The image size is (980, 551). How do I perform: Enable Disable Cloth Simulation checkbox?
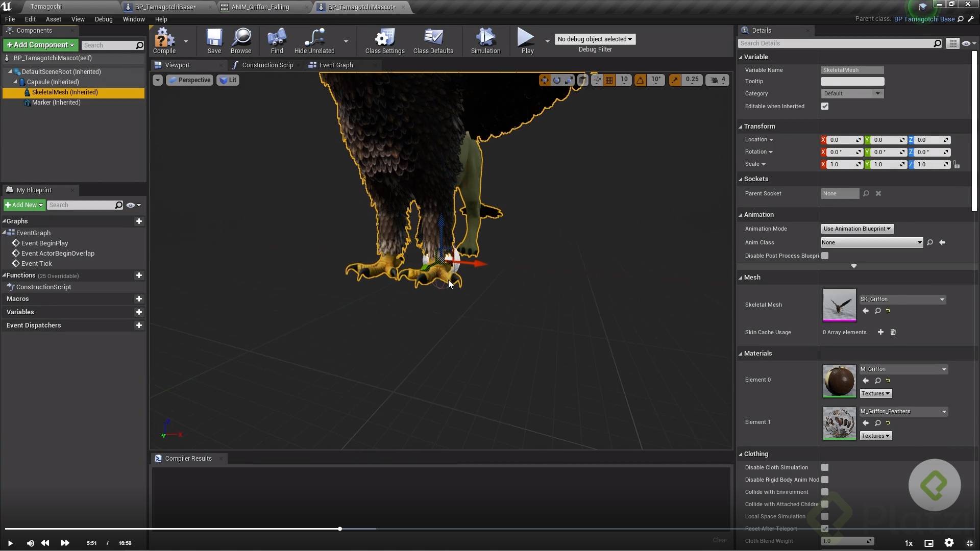click(x=825, y=468)
